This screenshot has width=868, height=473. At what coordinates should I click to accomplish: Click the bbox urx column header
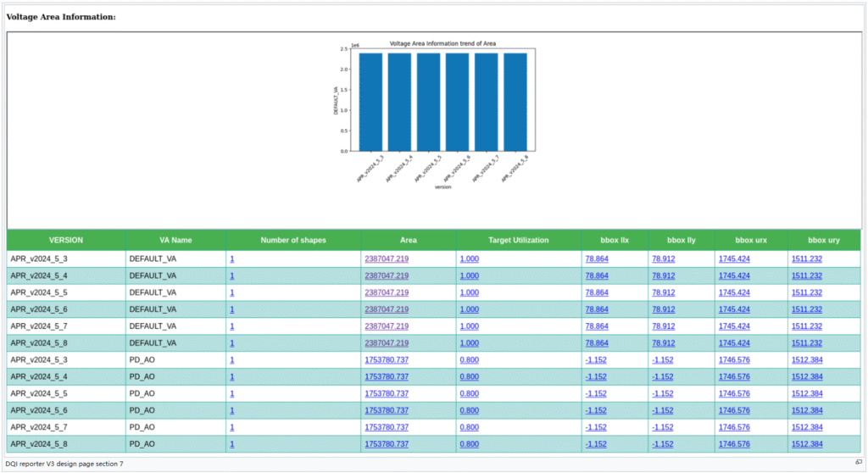[750, 240]
